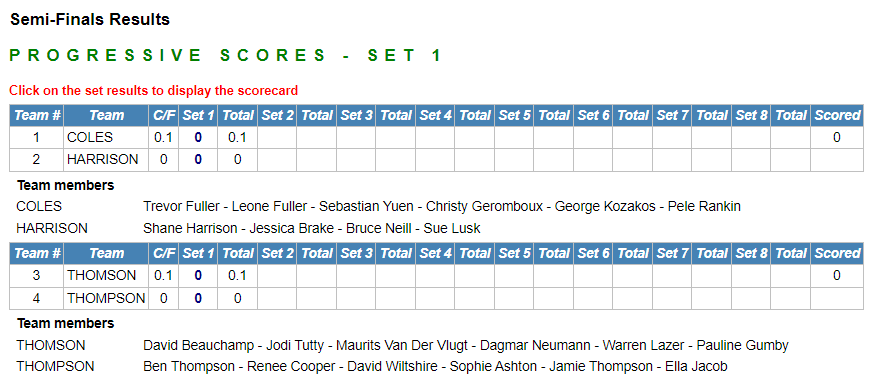The image size is (873, 387).
Task: Click THOMSON team name table cell
Action: point(106,276)
